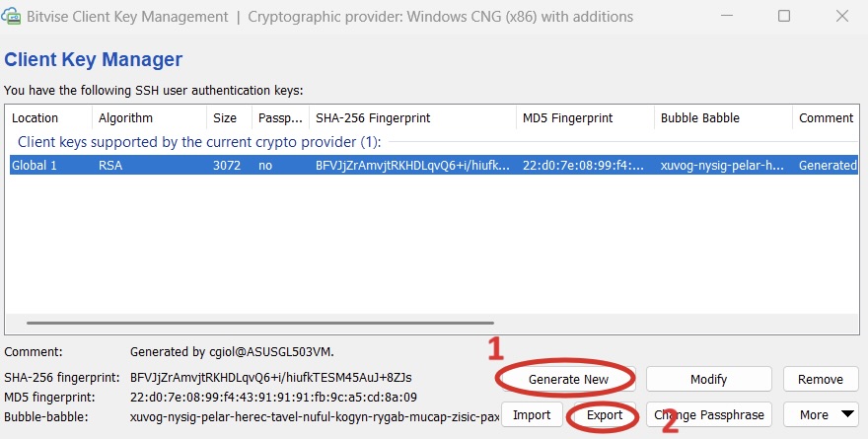Click the Import button
The width and height of the screenshot is (868, 439).
[x=532, y=415]
